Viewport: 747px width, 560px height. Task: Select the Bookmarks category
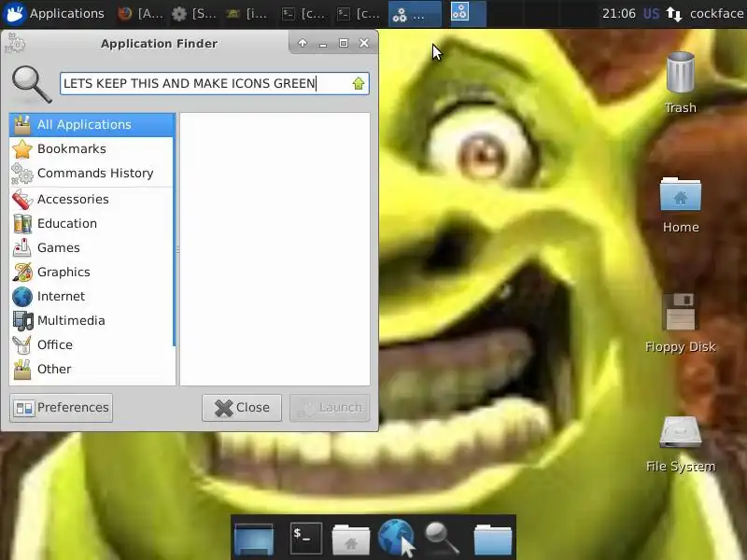coord(92,149)
